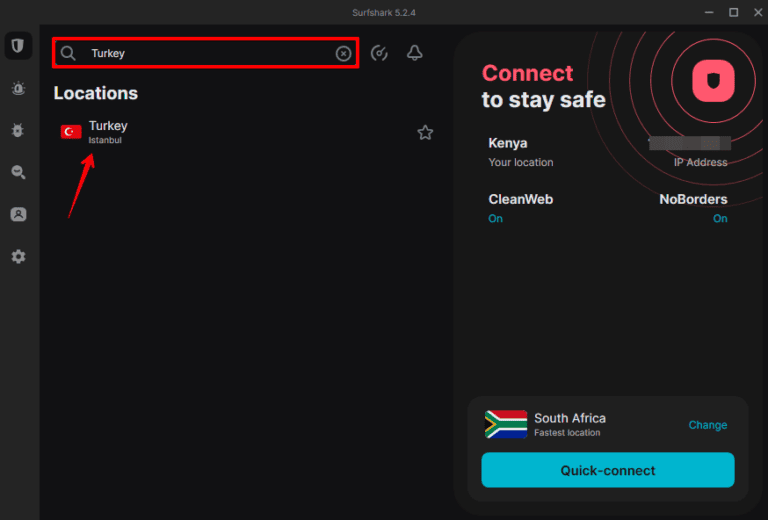The height and width of the screenshot is (520, 768).
Task: Open the Alternative ID person icon
Action: 18,215
